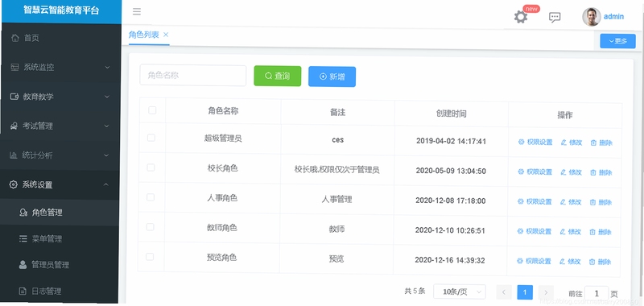Click the 前往 page number input
This screenshot has height=306, width=644.
597,293
